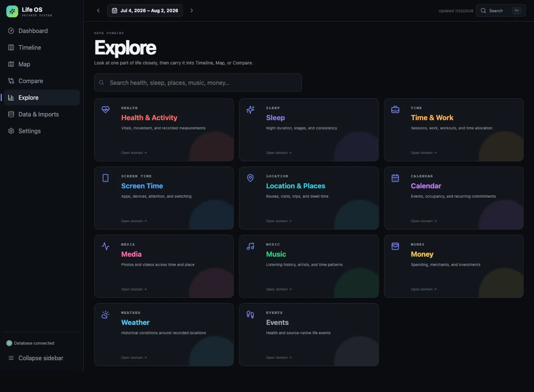Open the Music domain title

(276, 254)
